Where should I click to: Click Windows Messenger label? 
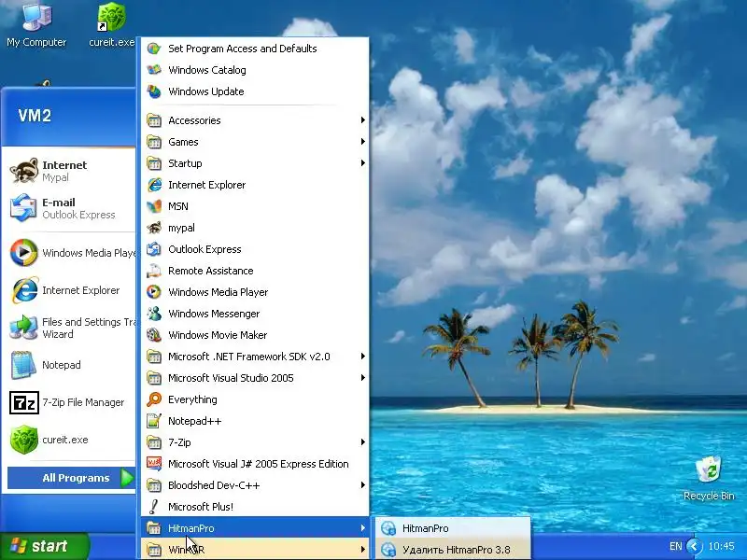coord(214,314)
